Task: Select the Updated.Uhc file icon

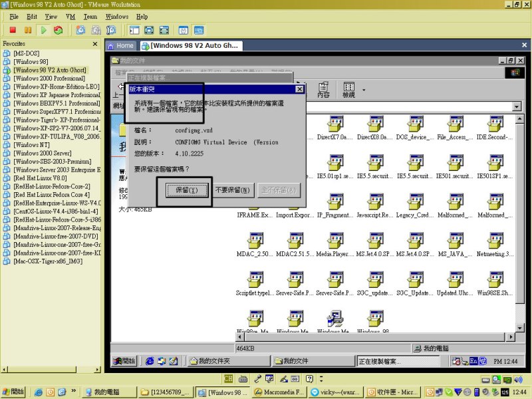Action: [x=455, y=284]
